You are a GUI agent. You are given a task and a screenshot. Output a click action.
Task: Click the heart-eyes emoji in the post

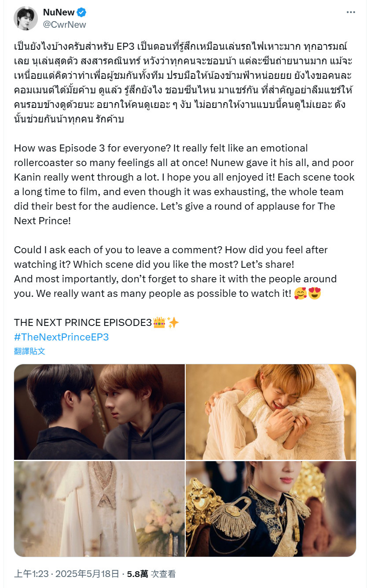tap(314, 293)
